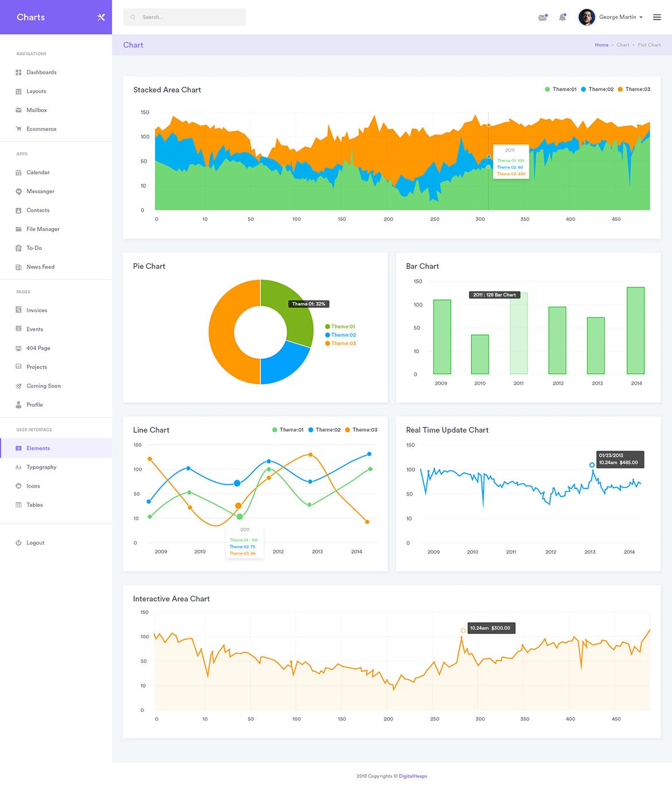Select the Ecommerce cart icon
Screen dimensions: 672x790
pos(18,129)
